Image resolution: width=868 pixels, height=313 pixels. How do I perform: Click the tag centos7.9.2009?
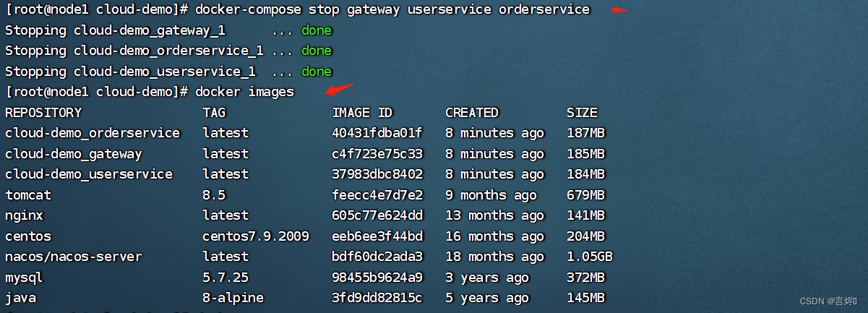[256, 236]
